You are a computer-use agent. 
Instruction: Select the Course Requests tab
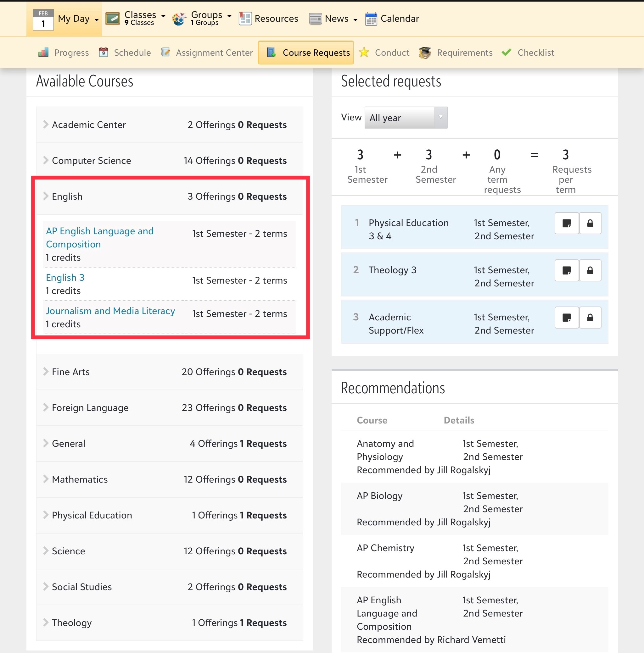tap(306, 53)
